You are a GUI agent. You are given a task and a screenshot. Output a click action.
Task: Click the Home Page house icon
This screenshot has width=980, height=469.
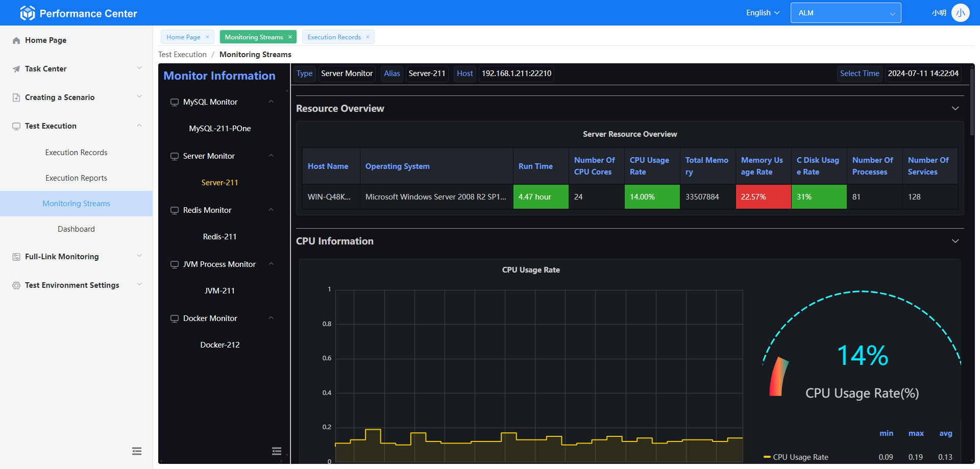coord(16,40)
